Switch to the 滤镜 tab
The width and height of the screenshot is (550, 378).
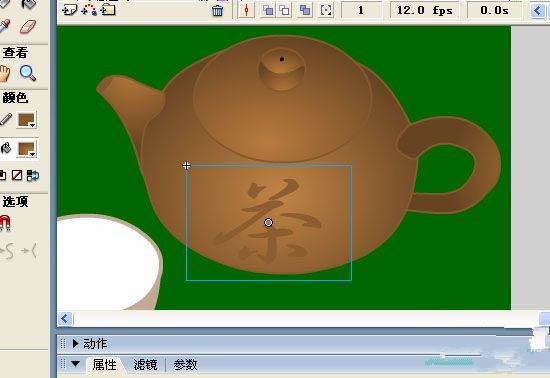pyautogui.click(x=145, y=365)
